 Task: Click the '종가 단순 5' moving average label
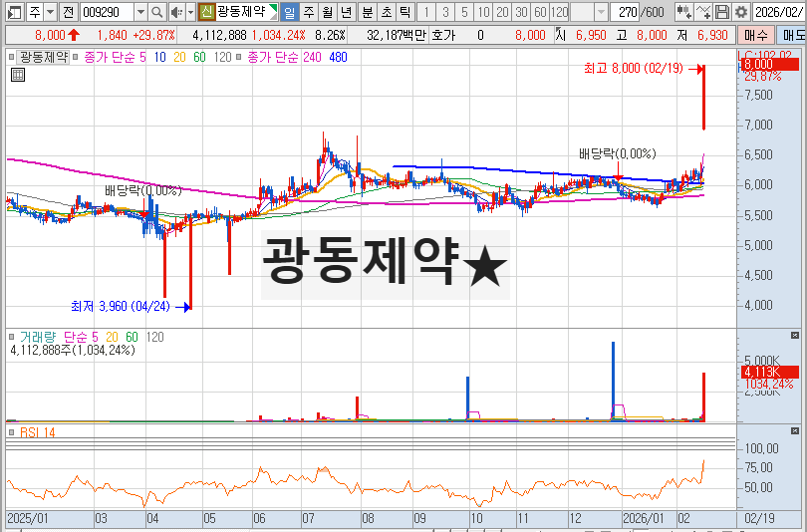tap(115, 57)
